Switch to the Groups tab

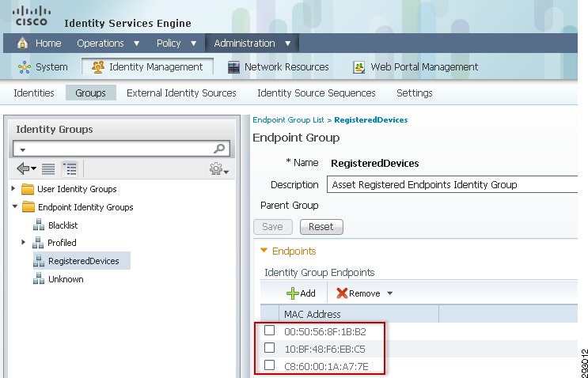pyautogui.click(x=90, y=93)
